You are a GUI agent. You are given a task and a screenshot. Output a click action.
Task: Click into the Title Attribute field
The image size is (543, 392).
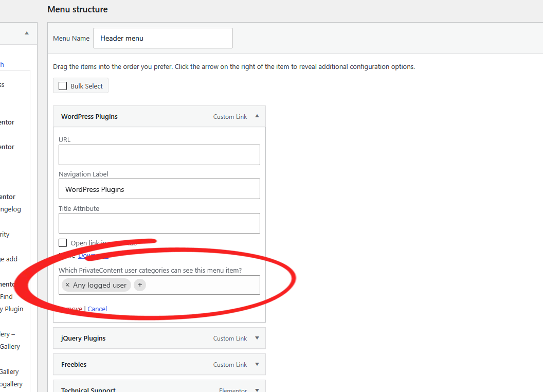(x=159, y=223)
